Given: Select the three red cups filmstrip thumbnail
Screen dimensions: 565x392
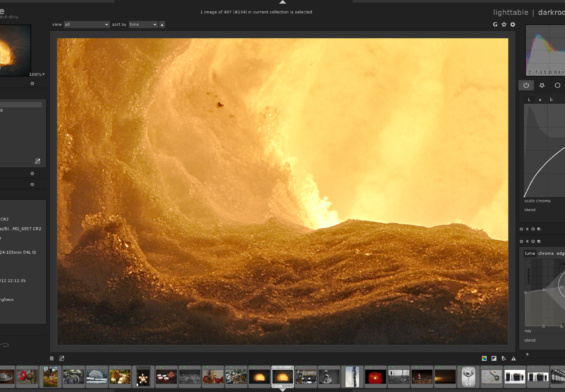Looking at the screenshot, I should (x=166, y=377).
